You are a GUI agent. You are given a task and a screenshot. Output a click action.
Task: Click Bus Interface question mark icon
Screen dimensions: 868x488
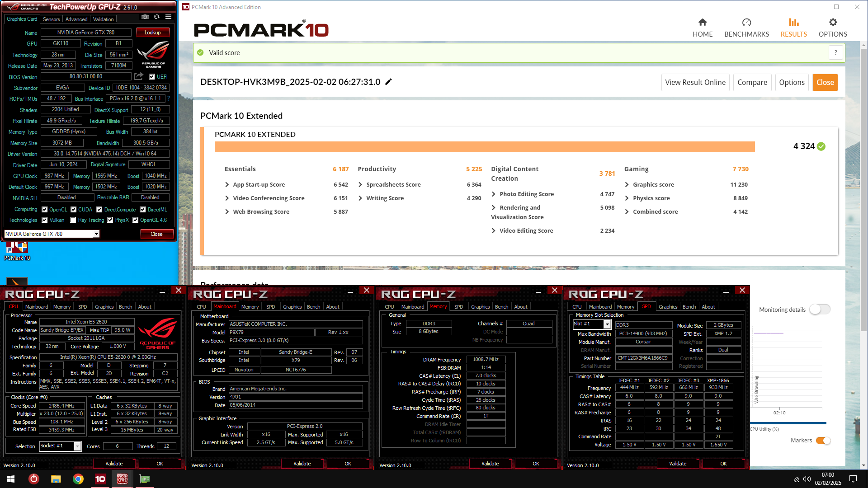[x=169, y=99]
